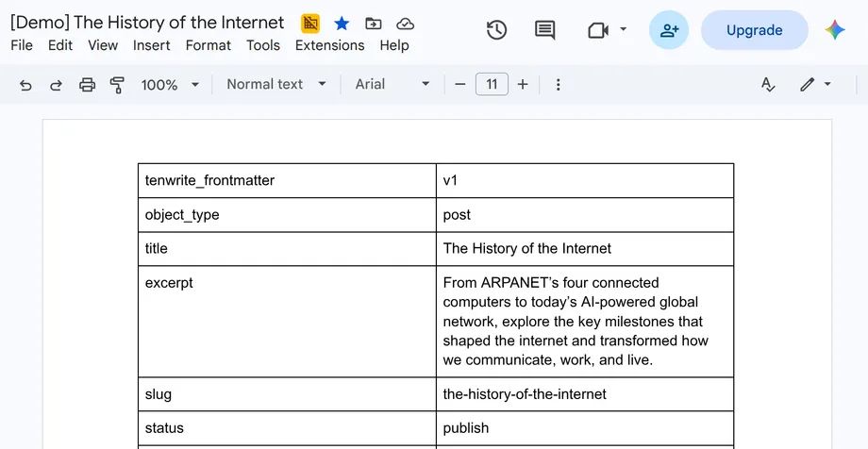Click the tenwrite_frontmatter table cell
This screenshot has width=868, height=449.
coord(288,180)
